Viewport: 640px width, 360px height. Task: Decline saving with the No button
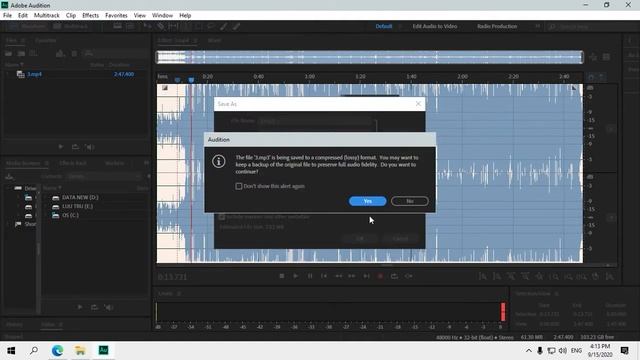click(409, 201)
